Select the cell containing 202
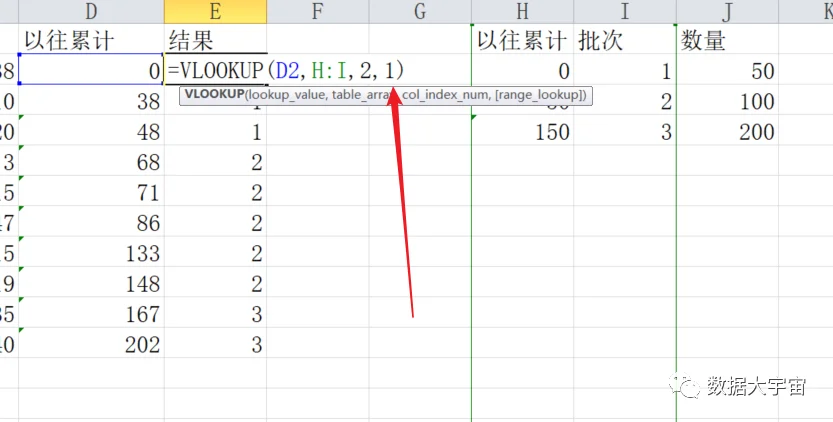This screenshot has height=422, width=833. (91, 343)
